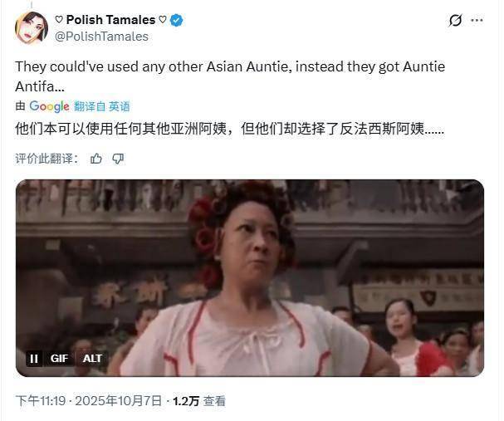
Task: Click the English tweet text
Action: coord(230,76)
